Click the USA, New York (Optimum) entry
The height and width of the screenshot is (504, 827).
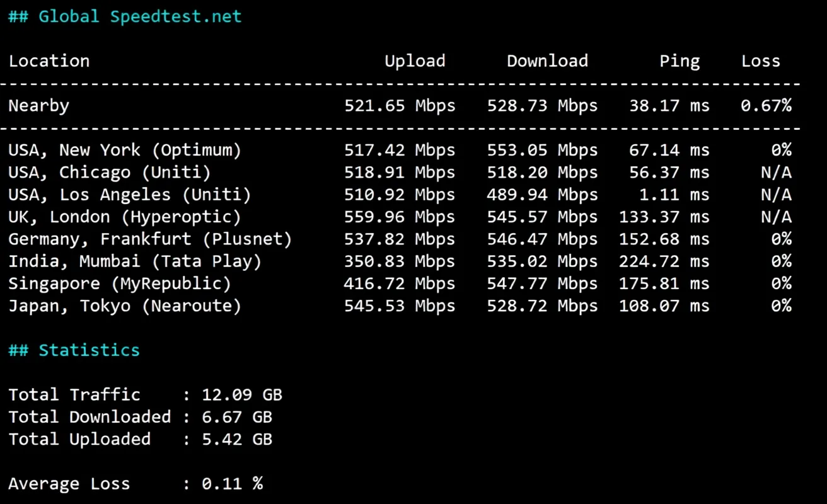coord(125,151)
